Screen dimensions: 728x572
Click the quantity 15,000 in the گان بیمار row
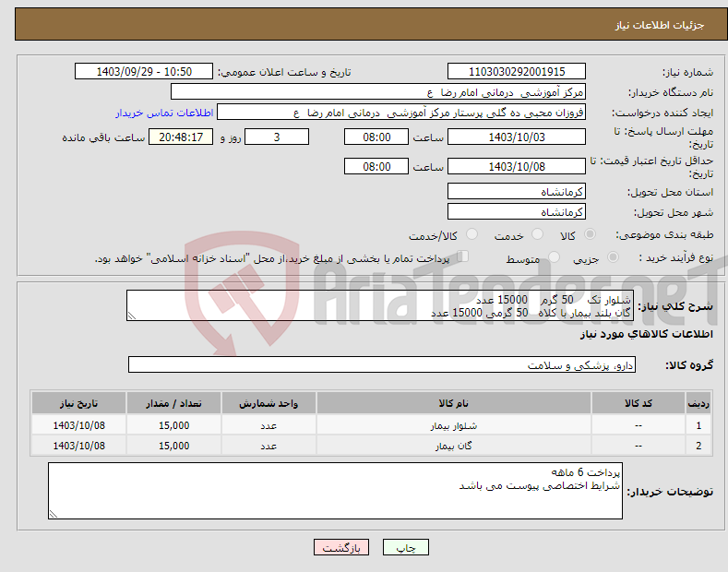pos(173,446)
